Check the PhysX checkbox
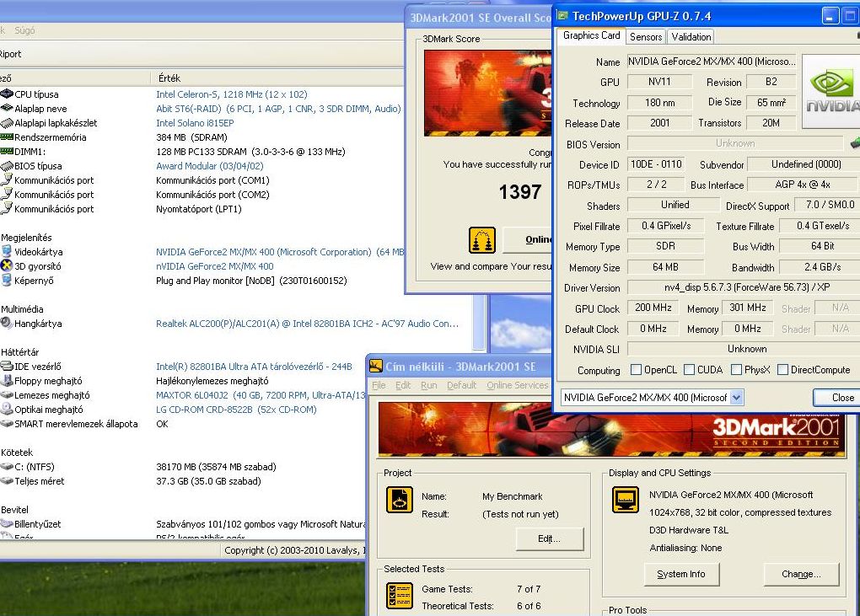 (x=737, y=370)
